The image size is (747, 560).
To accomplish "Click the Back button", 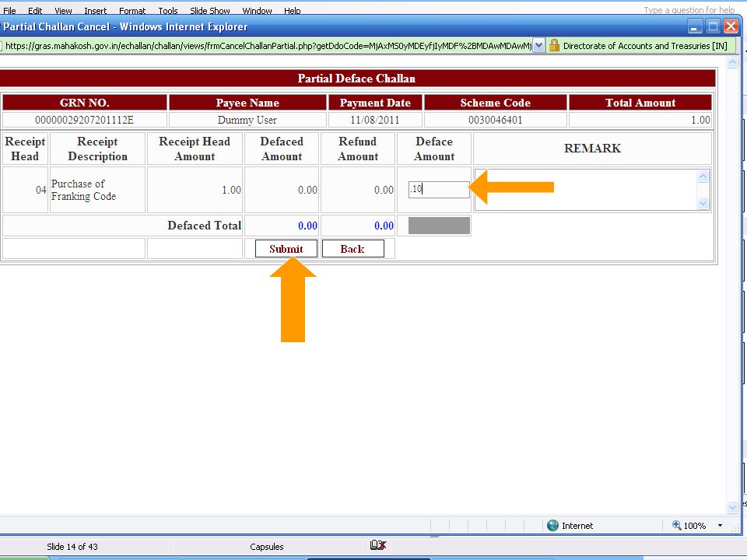I will (x=352, y=249).
